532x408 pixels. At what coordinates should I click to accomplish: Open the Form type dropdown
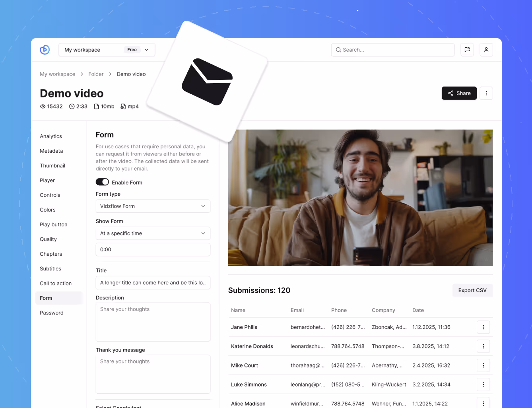pyautogui.click(x=153, y=206)
